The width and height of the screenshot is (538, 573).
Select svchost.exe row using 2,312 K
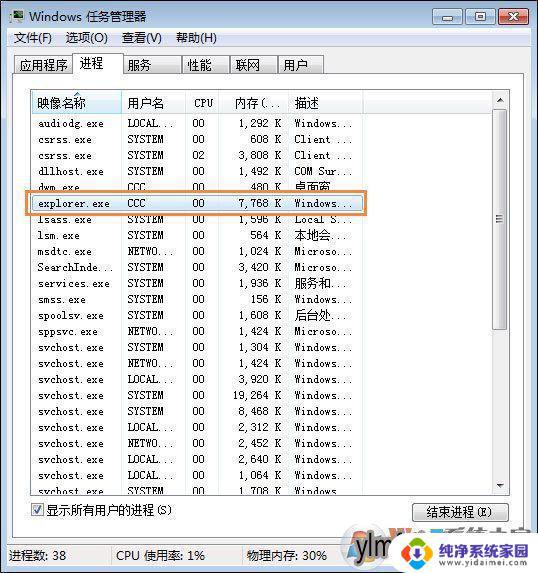[x=197, y=428]
